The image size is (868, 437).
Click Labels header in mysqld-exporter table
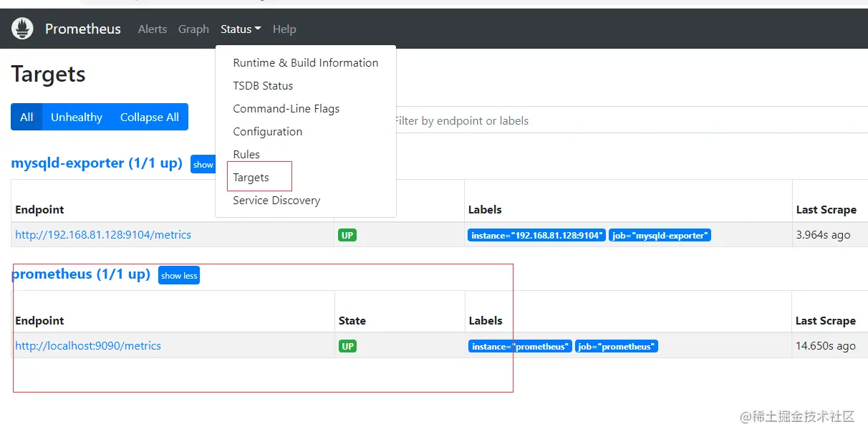click(x=485, y=210)
